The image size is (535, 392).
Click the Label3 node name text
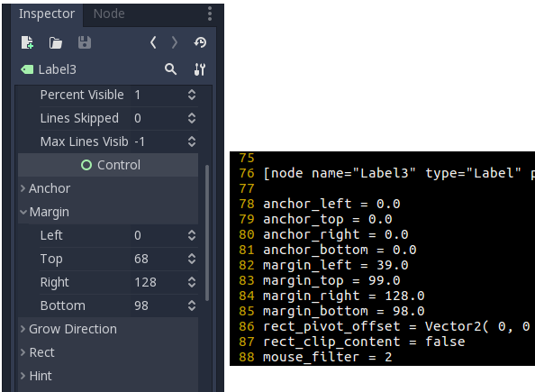click(x=58, y=69)
